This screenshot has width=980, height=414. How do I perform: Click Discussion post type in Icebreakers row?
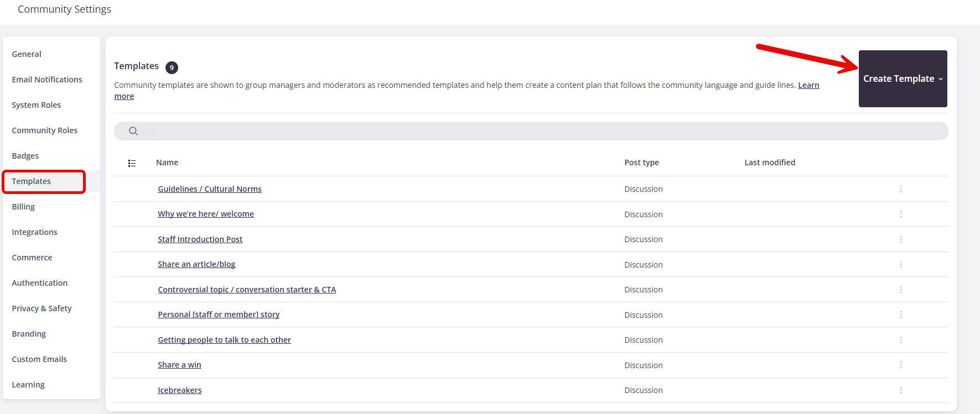[644, 390]
